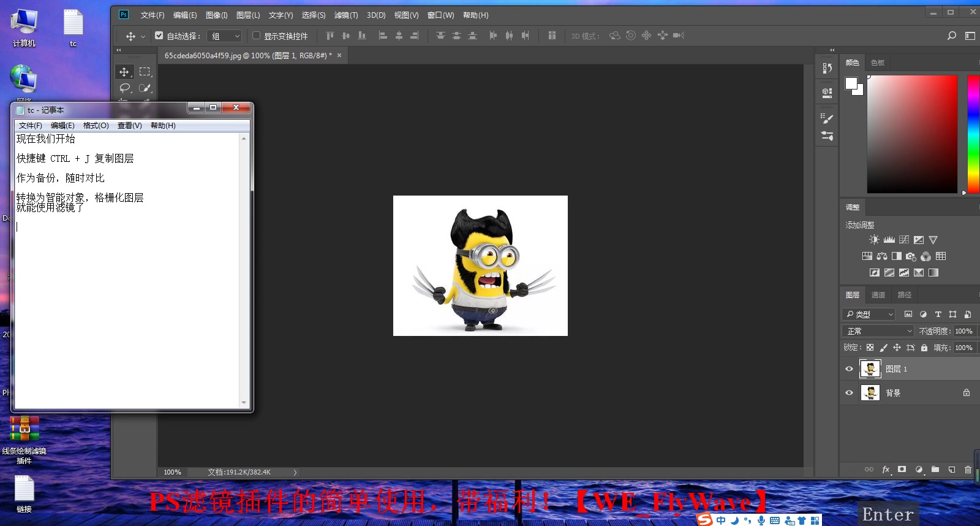Hide the 背景 layer eye icon
980x526 pixels.
pos(849,393)
